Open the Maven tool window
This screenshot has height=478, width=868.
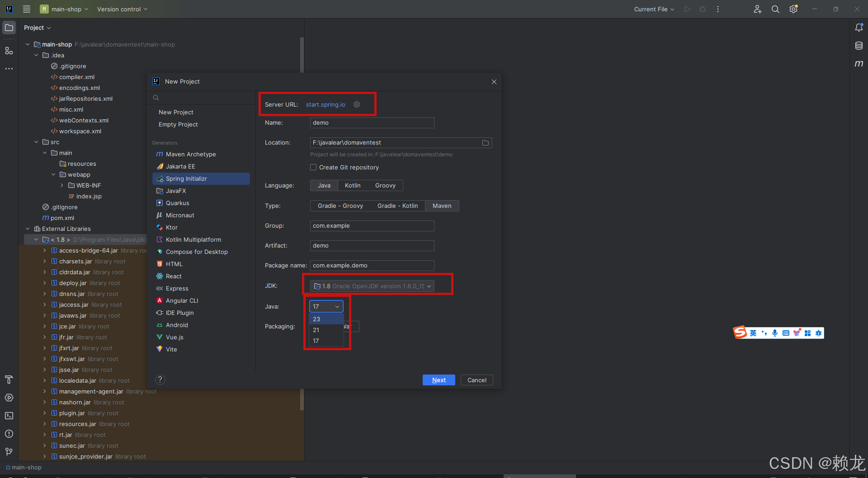coord(859,64)
